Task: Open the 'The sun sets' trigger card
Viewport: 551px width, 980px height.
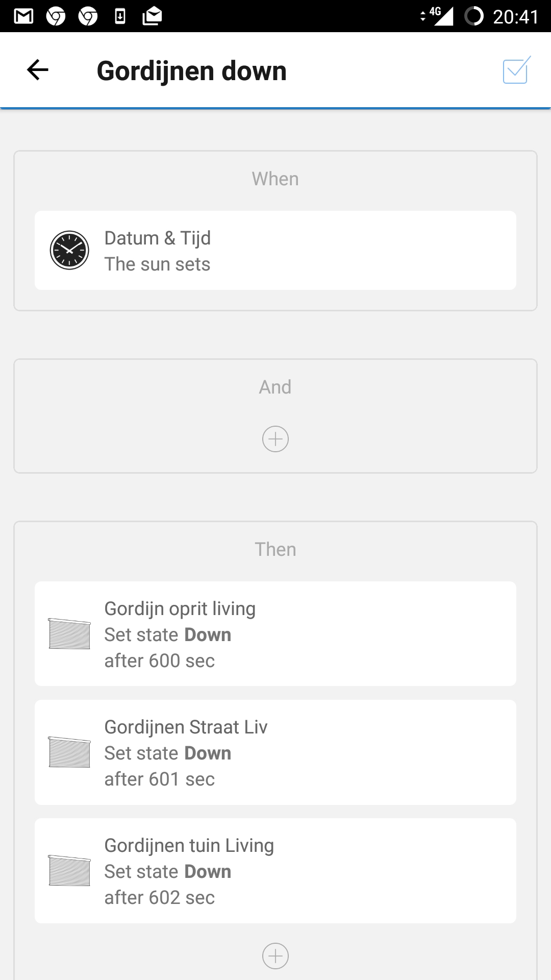Action: point(275,251)
